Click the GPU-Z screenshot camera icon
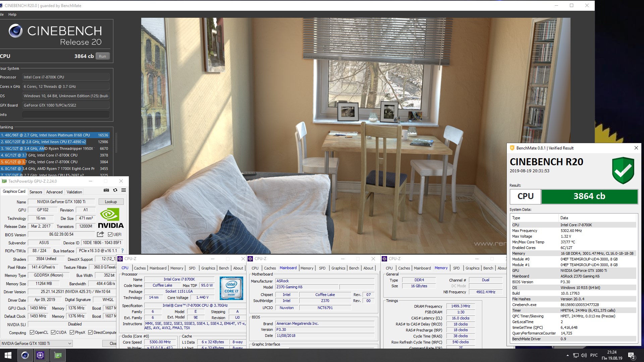The width and height of the screenshot is (644, 362). pyautogui.click(x=106, y=190)
